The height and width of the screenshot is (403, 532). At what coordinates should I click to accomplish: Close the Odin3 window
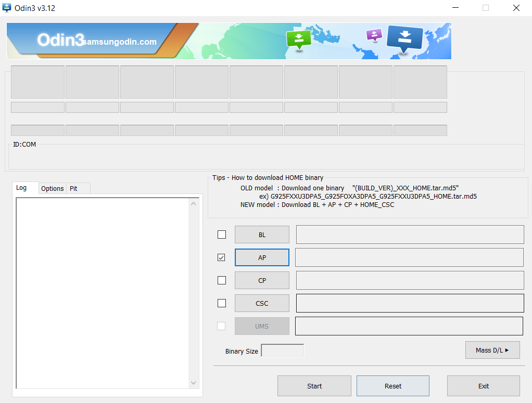click(516, 8)
